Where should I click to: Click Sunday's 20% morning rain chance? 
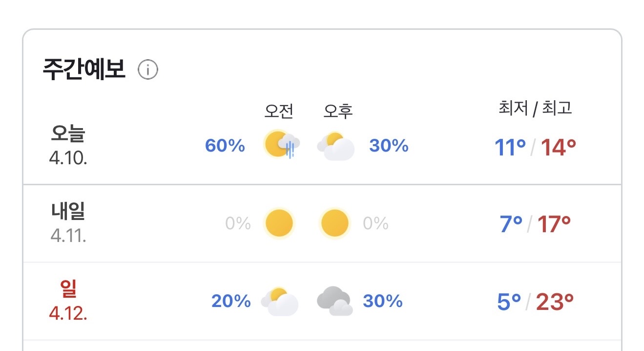click(x=231, y=302)
